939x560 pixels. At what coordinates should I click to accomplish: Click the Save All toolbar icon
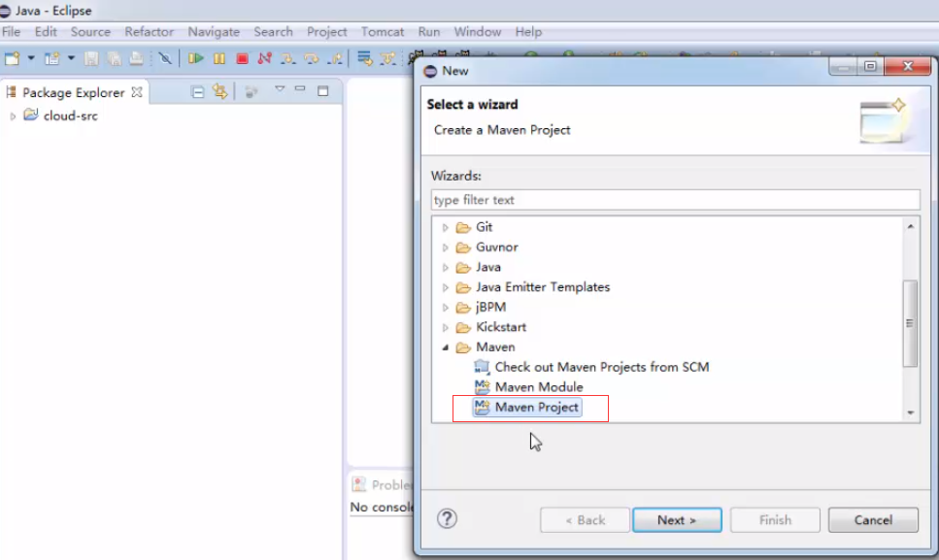114,58
